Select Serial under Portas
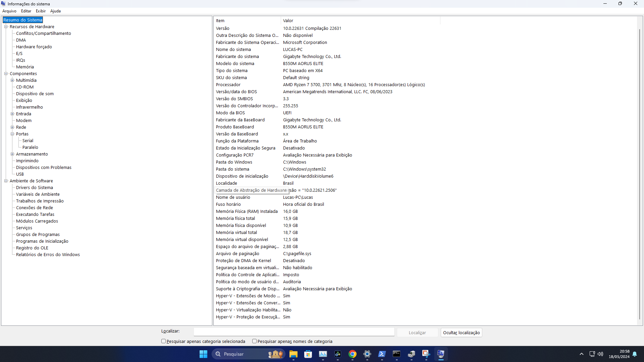Image resolution: width=644 pixels, height=362 pixels. [x=28, y=141]
